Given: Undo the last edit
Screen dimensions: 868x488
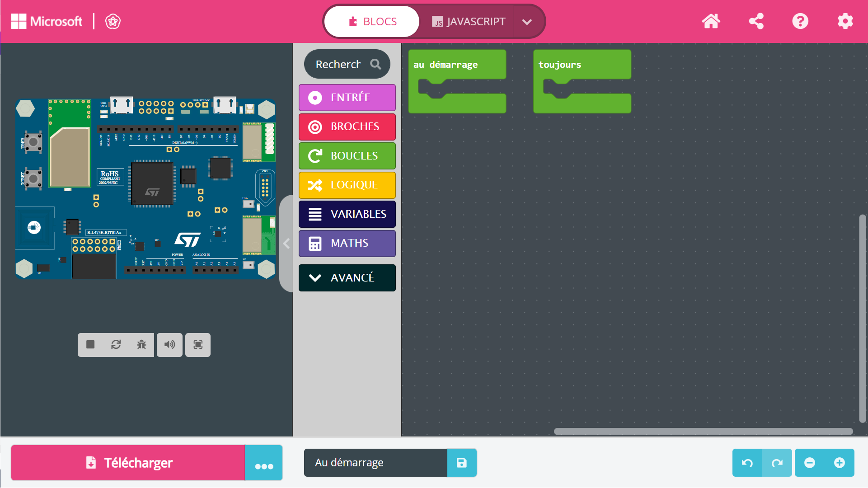Looking at the screenshot, I should click(x=746, y=463).
